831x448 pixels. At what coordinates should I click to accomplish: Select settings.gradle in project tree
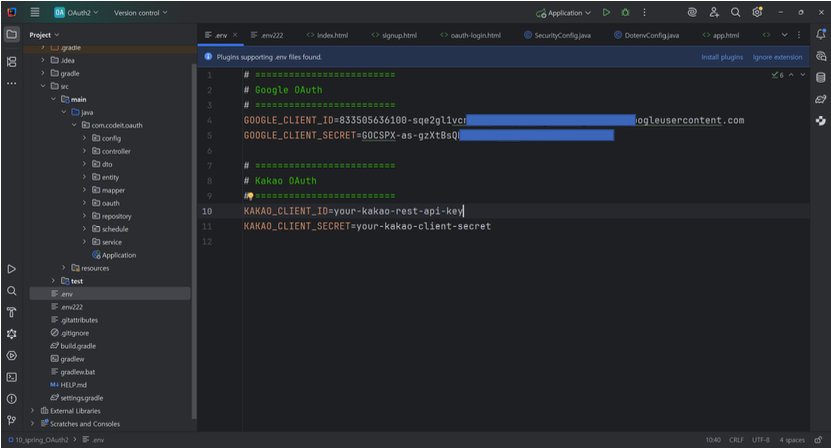tap(76, 398)
